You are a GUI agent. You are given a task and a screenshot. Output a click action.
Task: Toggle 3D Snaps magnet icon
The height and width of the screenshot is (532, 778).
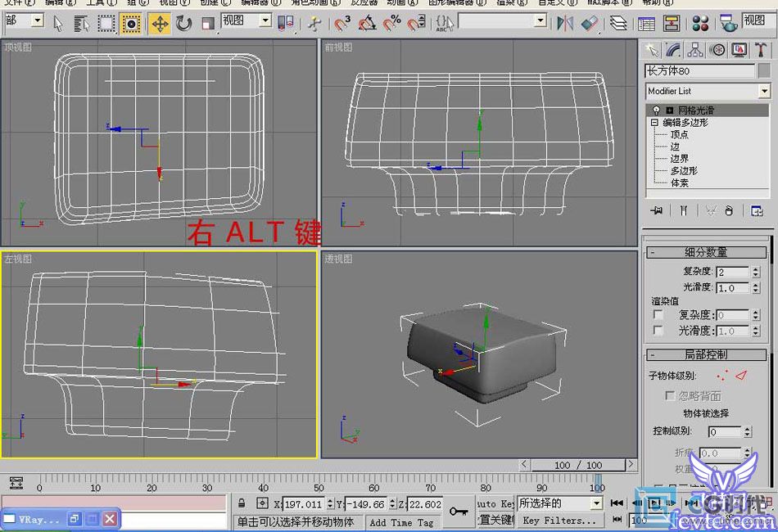coord(342,23)
